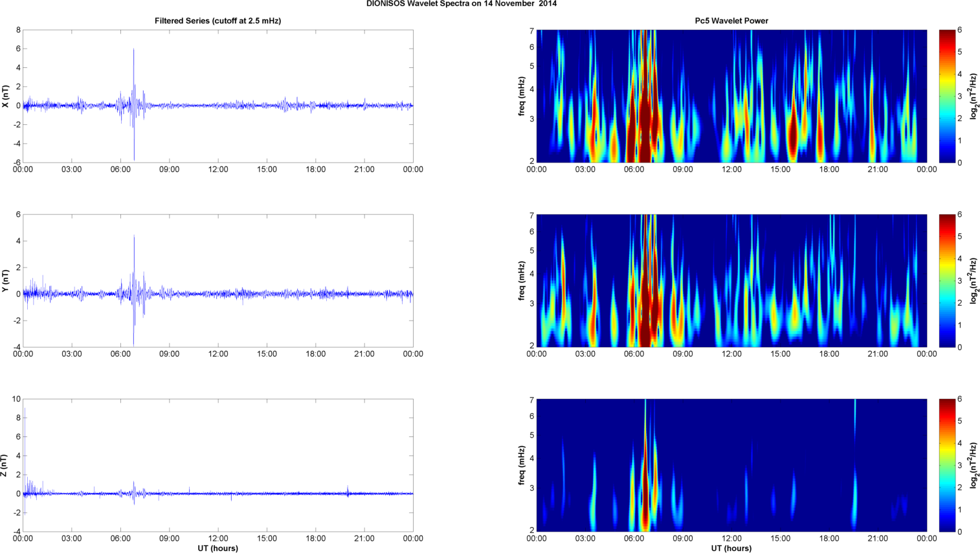Click the 'Y (nT)' vertical axis label
The height and width of the screenshot is (553, 980).
pos(5,281)
